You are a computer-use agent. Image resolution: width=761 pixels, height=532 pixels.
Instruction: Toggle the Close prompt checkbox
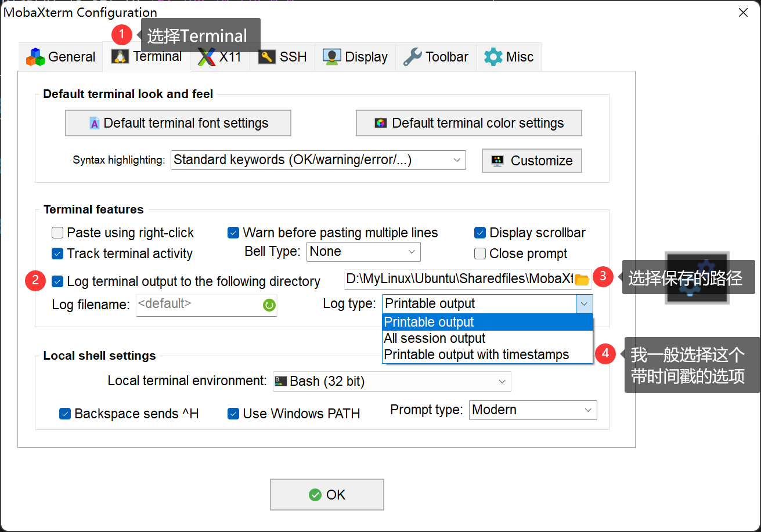(480, 254)
